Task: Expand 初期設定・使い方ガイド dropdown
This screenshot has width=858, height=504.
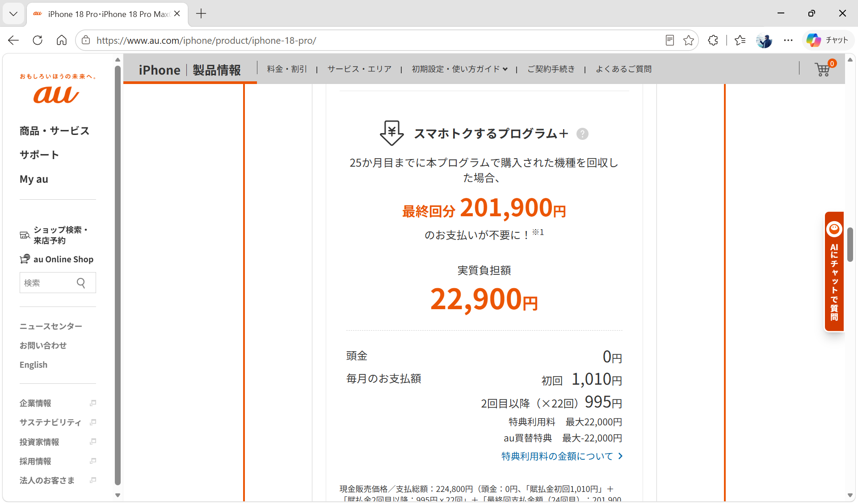Action: point(460,69)
